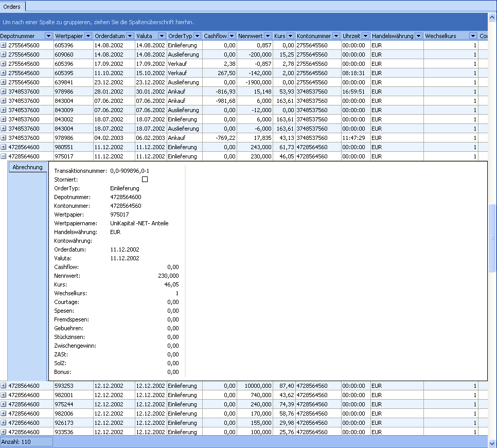Expand the row with Wertpapier 639841
This screenshot has height=448, width=497.
tap(4, 82)
